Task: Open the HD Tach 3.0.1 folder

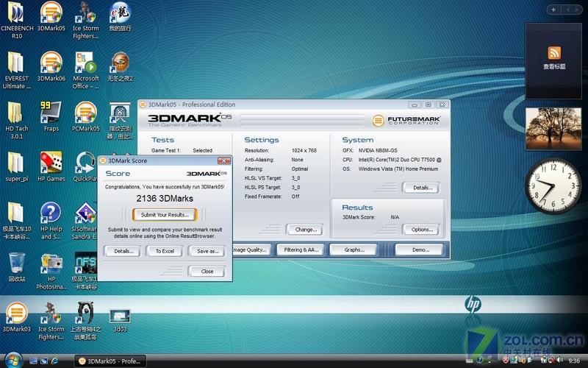Action: click(x=16, y=113)
